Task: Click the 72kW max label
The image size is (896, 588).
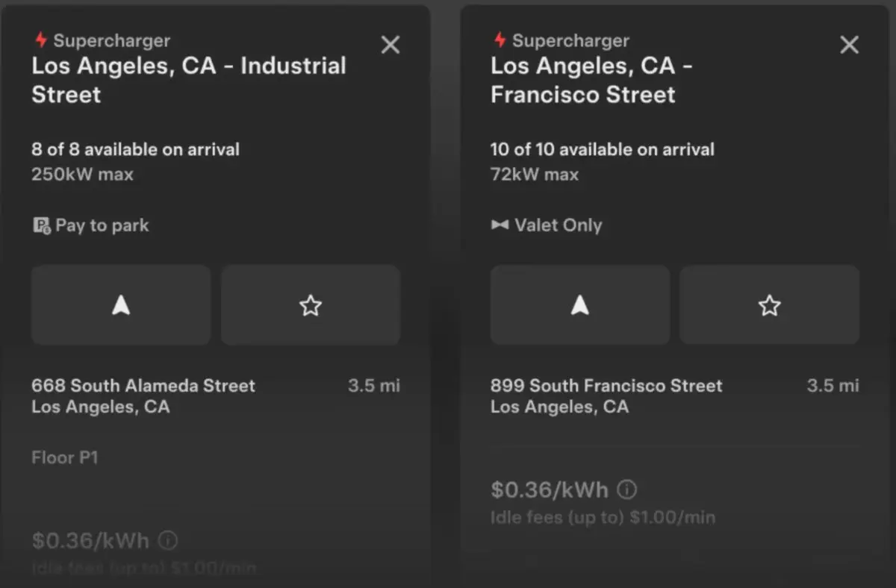Action: coord(535,175)
